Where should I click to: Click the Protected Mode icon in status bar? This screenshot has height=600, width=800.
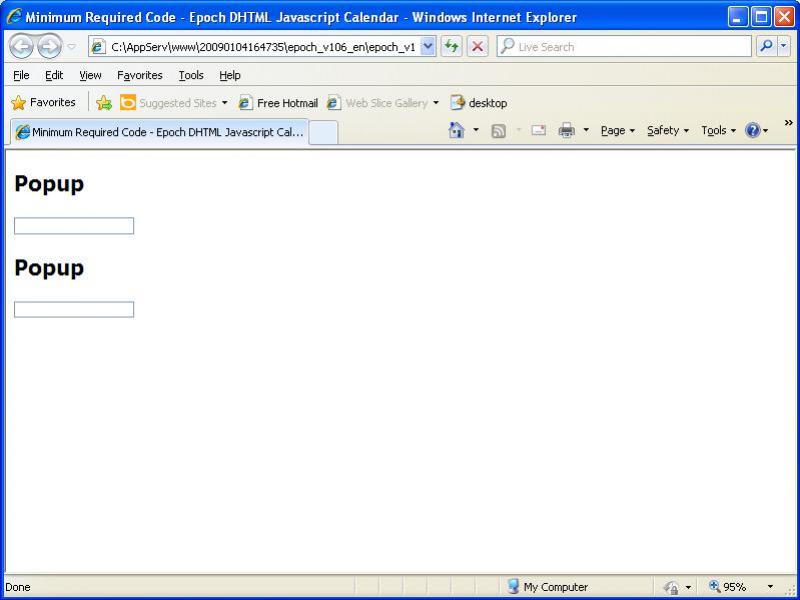tap(673, 587)
